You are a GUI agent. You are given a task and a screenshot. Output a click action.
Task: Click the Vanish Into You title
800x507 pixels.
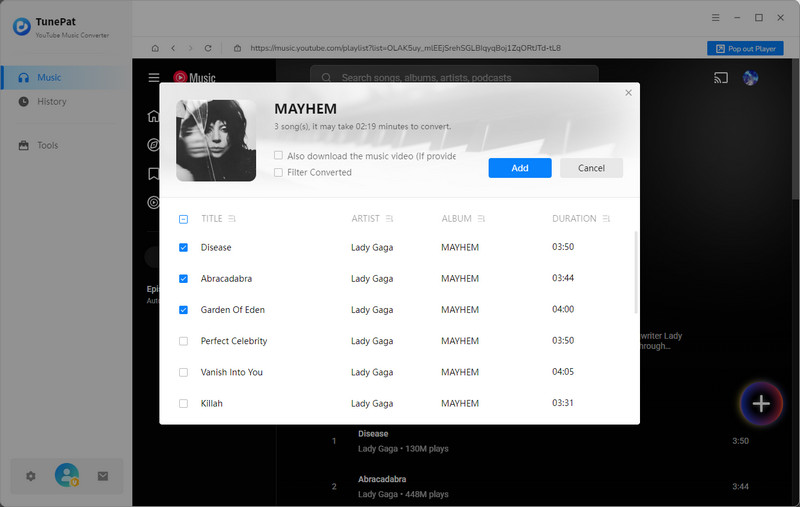(232, 372)
